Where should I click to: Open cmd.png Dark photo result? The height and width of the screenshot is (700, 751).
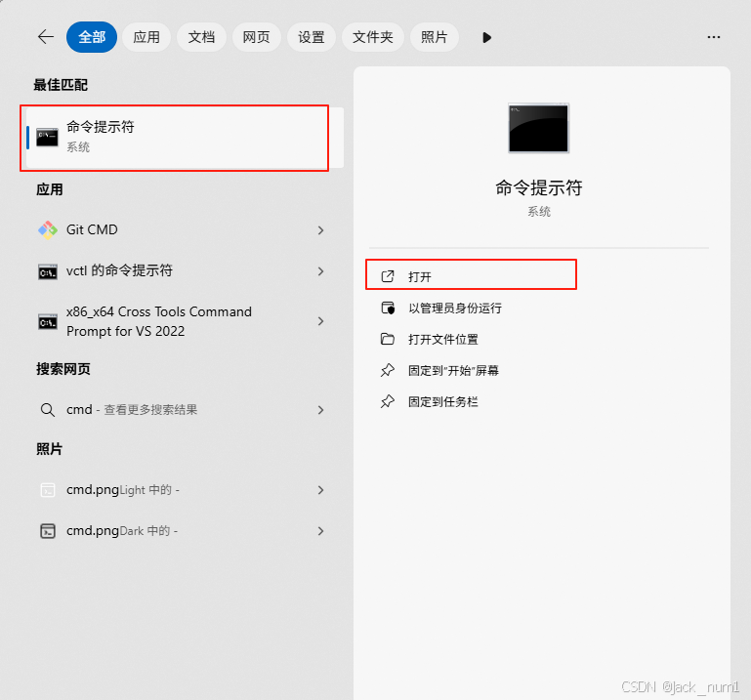[x=184, y=531]
